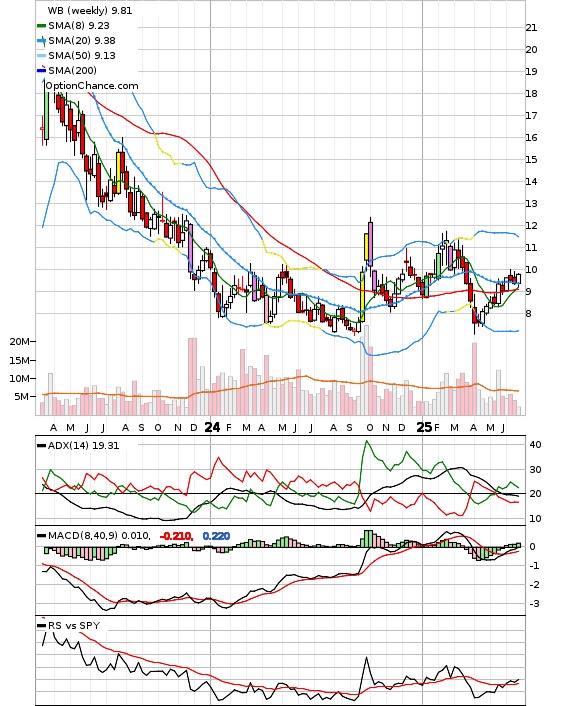This screenshot has width=566, height=706.
Task: Click the black ADX(14) legend marker
Action: 41,446
